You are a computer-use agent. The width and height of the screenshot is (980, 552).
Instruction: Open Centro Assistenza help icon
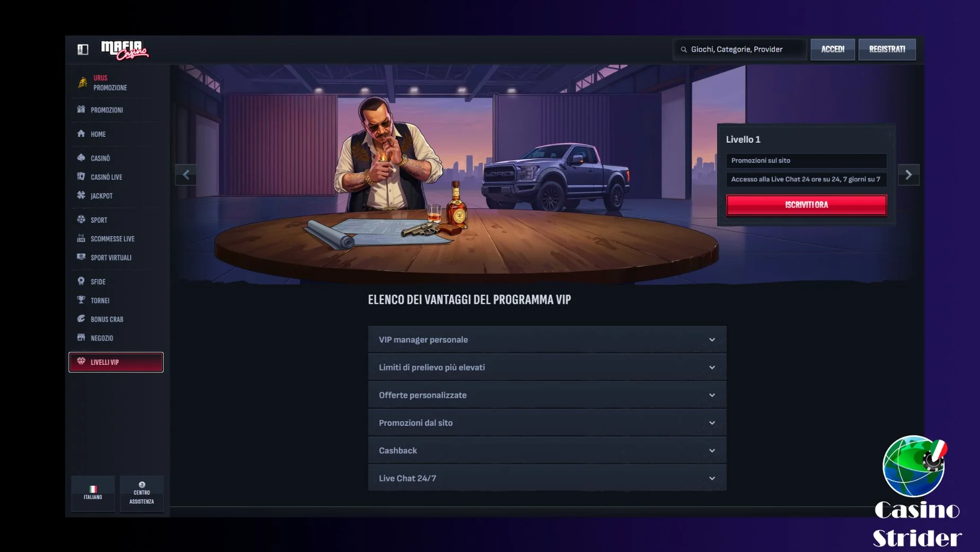pyautogui.click(x=142, y=485)
